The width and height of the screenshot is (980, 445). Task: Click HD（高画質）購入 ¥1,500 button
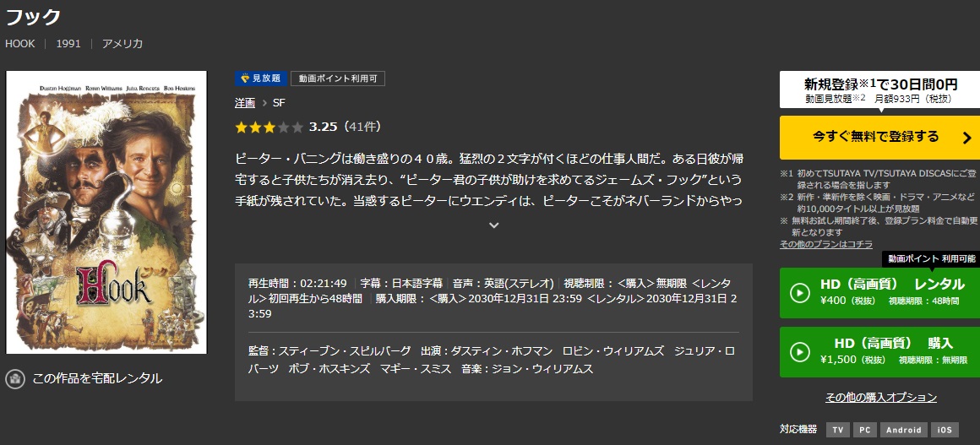click(x=880, y=352)
